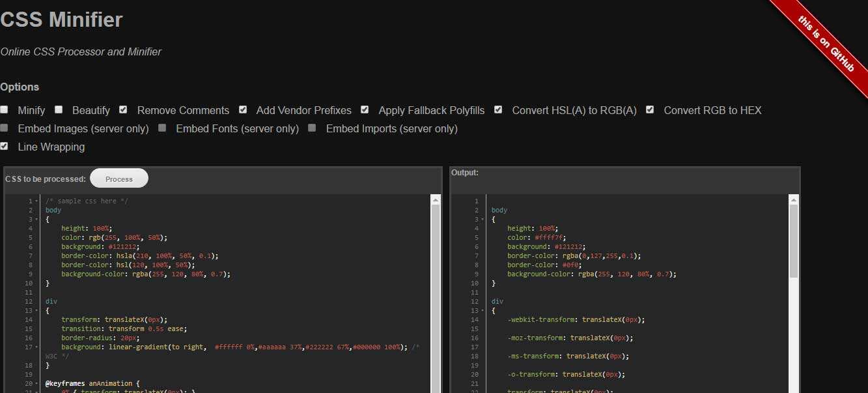
Task: Turn off Line Wrapping checkbox
Action: [x=5, y=147]
